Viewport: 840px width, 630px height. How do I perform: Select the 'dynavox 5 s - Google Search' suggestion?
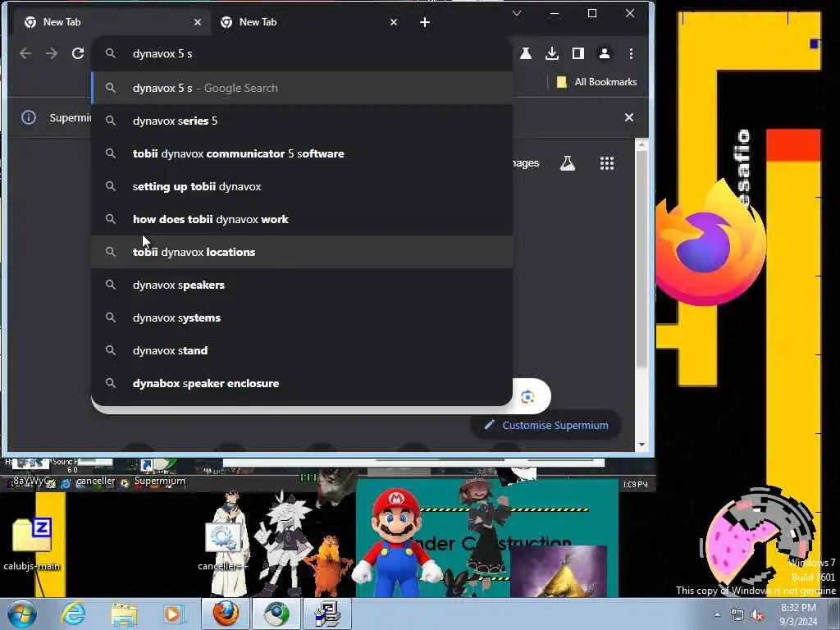click(x=302, y=88)
